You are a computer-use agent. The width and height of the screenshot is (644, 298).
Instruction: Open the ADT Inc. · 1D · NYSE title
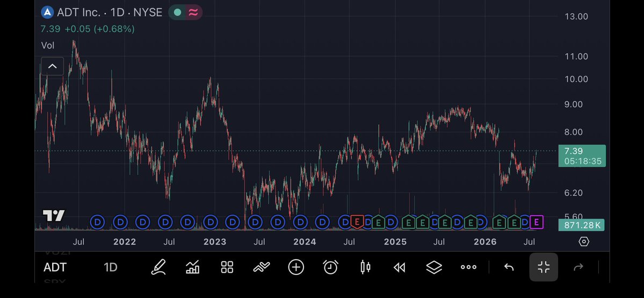110,12
